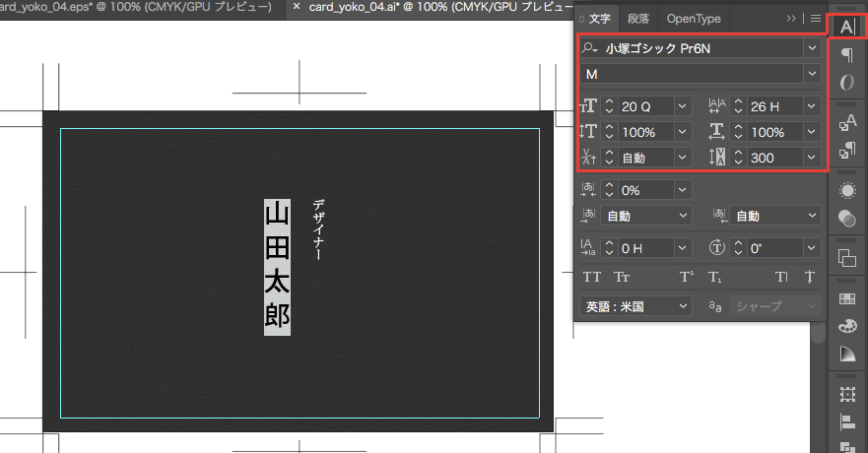The height and width of the screenshot is (453, 868).
Task: Open the Paragraph Styles panel icon
Action: coord(846,151)
